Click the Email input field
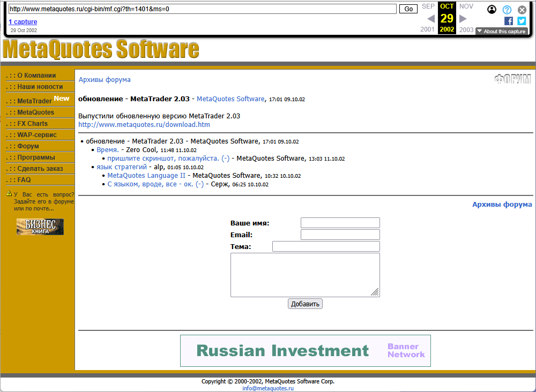 tap(340, 235)
